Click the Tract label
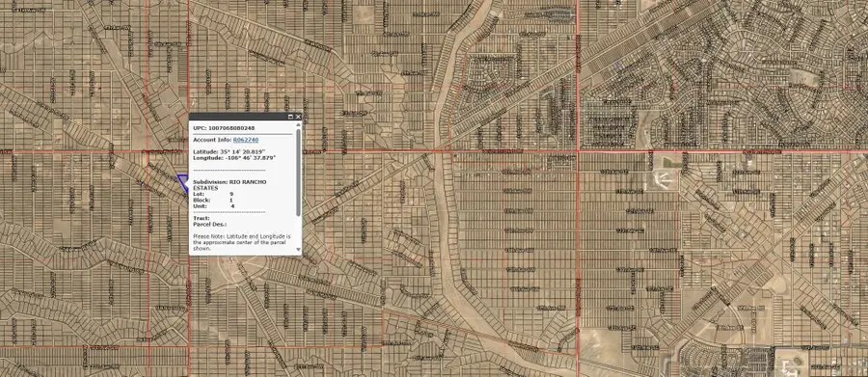 (x=201, y=218)
